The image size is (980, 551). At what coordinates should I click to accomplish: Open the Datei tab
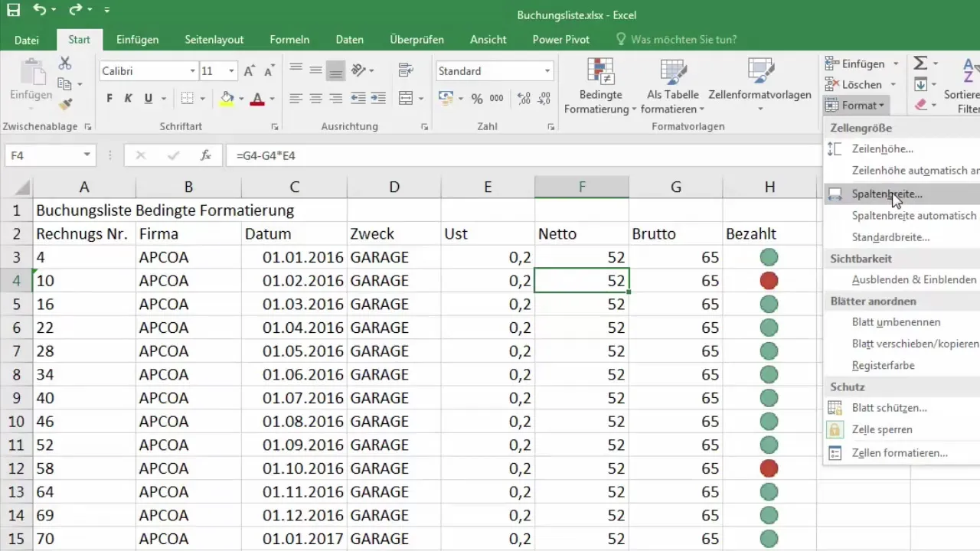[x=27, y=40]
